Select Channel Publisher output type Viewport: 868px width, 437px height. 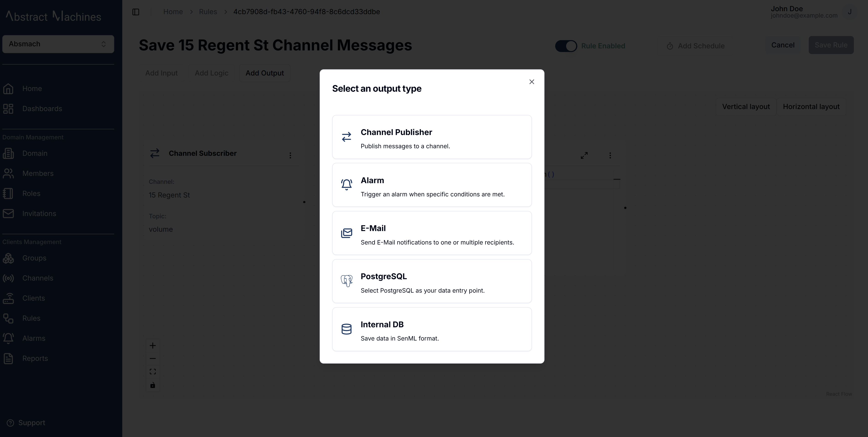pos(432,137)
